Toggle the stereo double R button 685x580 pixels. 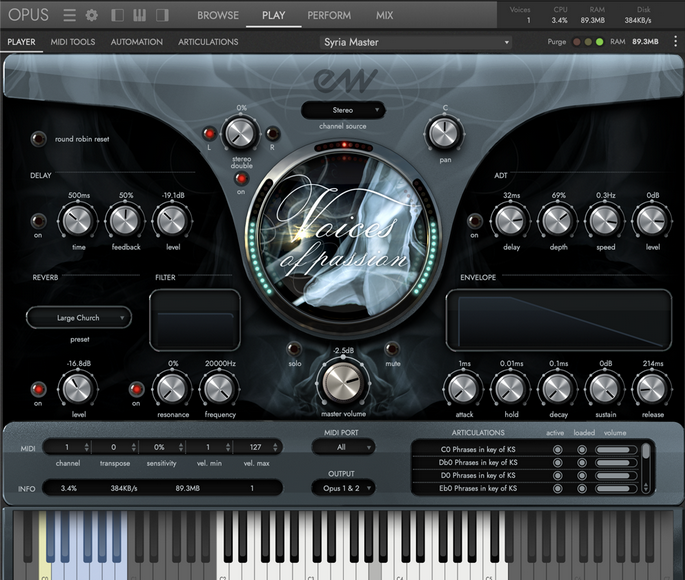273,134
